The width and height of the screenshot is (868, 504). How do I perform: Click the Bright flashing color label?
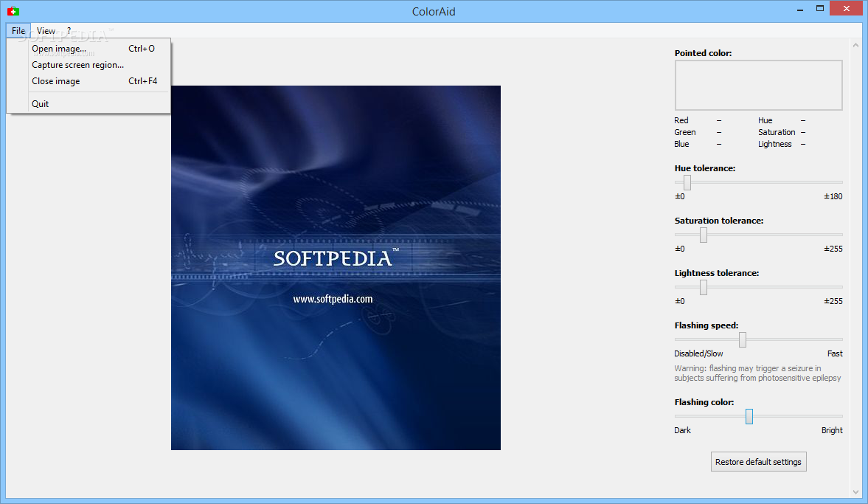pos(832,430)
